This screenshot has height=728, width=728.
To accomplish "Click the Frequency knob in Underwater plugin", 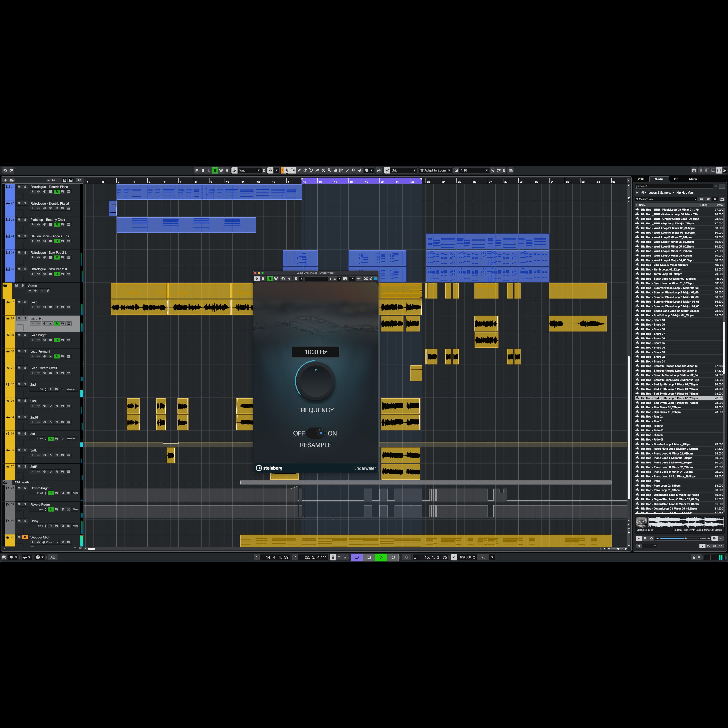I will [316, 381].
